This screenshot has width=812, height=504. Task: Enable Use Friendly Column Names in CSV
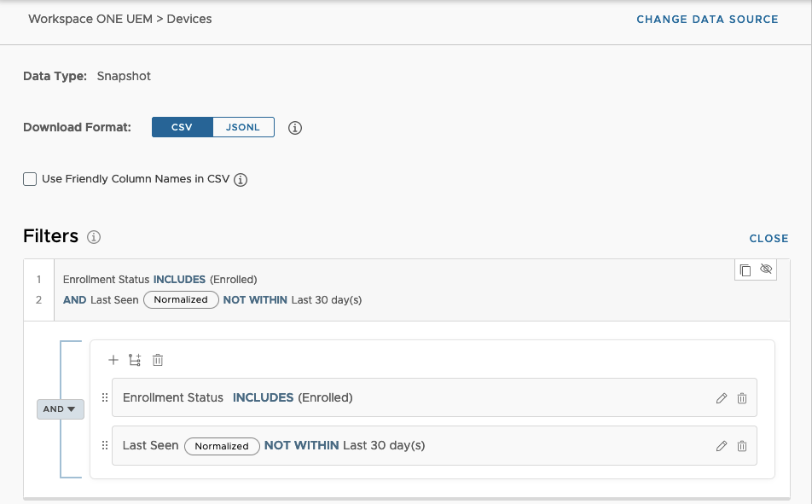(30, 179)
